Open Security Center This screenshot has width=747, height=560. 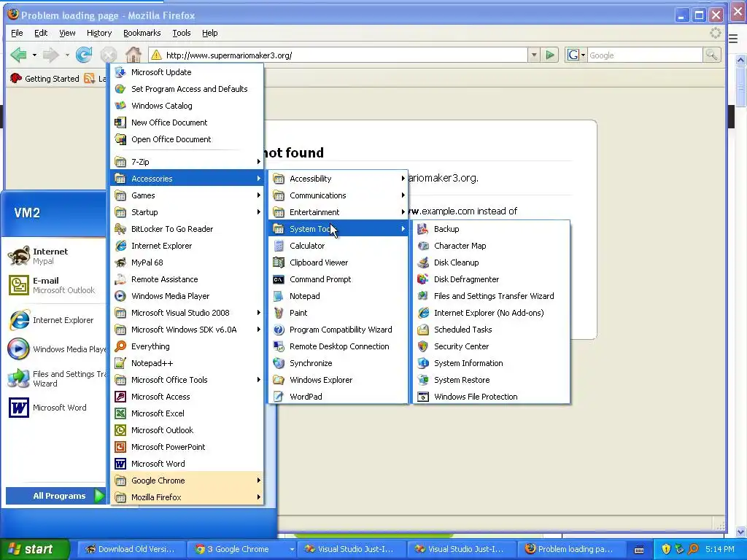[x=491, y=346]
